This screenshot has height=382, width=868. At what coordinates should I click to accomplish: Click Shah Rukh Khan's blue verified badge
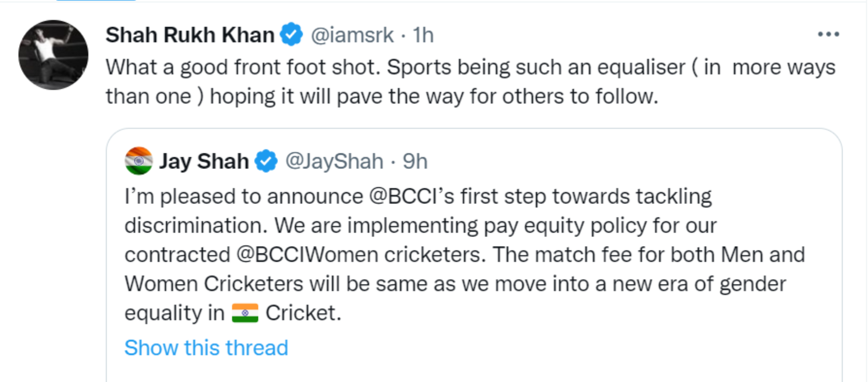click(291, 34)
